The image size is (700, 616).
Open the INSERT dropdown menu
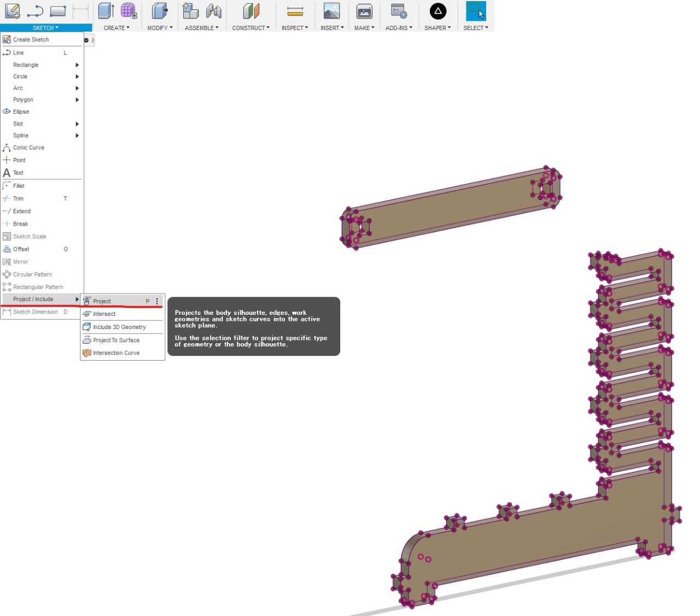pyautogui.click(x=332, y=28)
